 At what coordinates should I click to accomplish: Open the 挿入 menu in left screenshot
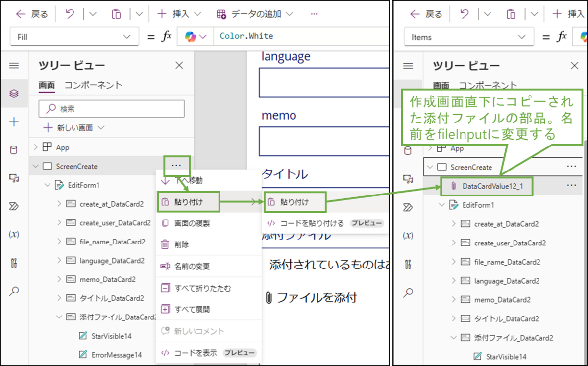pos(178,14)
